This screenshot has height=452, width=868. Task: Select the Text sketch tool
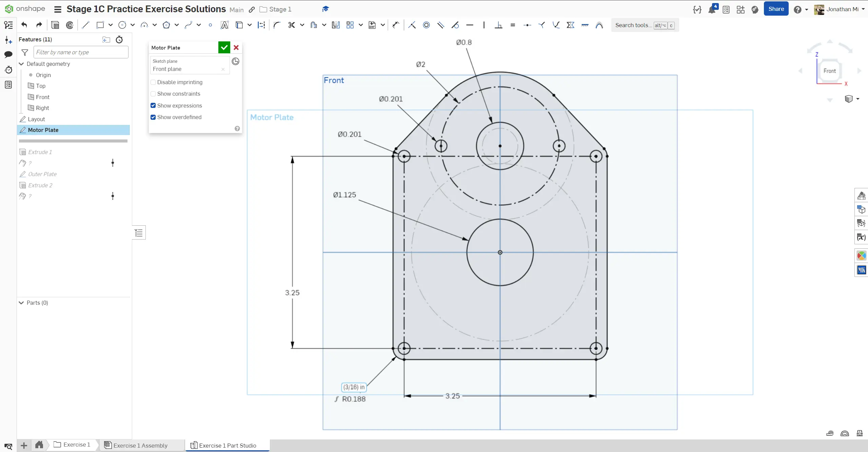(x=224, y=25)
